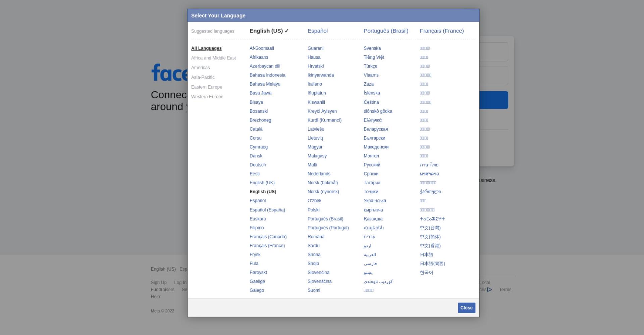Select Español in suggested languages

(x=317, y=31)
